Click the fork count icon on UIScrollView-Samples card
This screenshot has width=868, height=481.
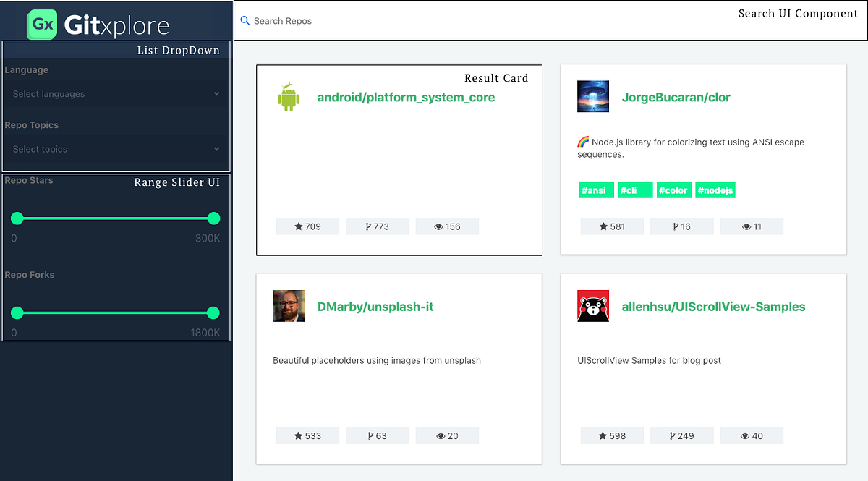[673, 435]
